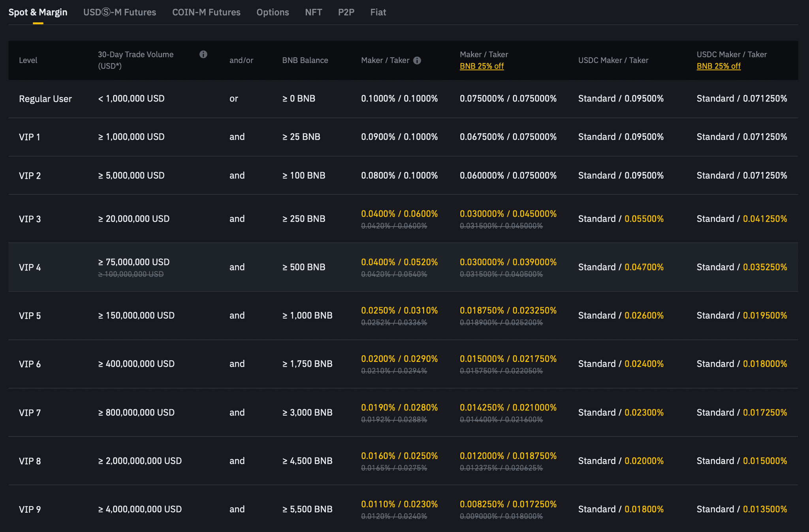Click the USDC Maker / Taker column header
The height and width of the screenshot is (532, 809).
coord(613,60)
